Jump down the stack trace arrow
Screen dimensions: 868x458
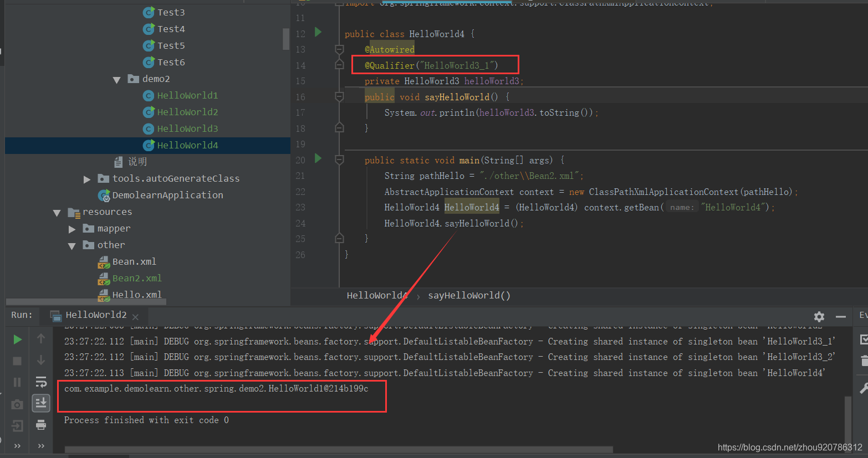tap(41, 360)
